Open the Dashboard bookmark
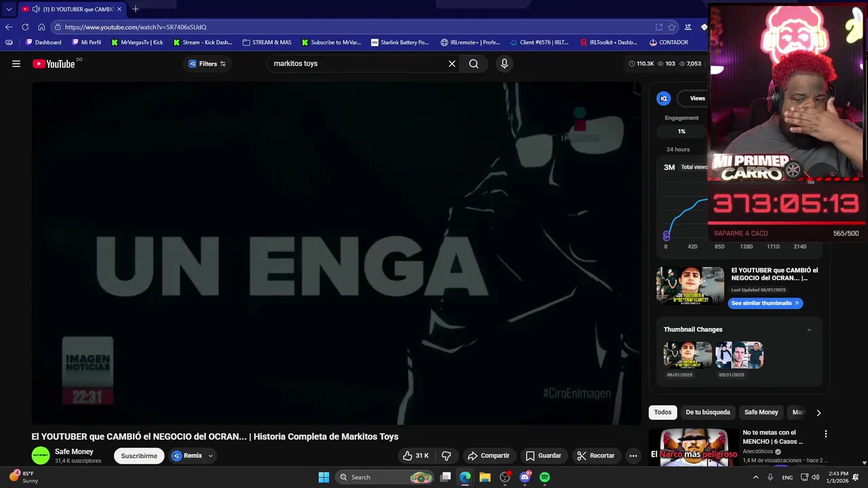This screenshot has width=868, height=488. [43, 42]
